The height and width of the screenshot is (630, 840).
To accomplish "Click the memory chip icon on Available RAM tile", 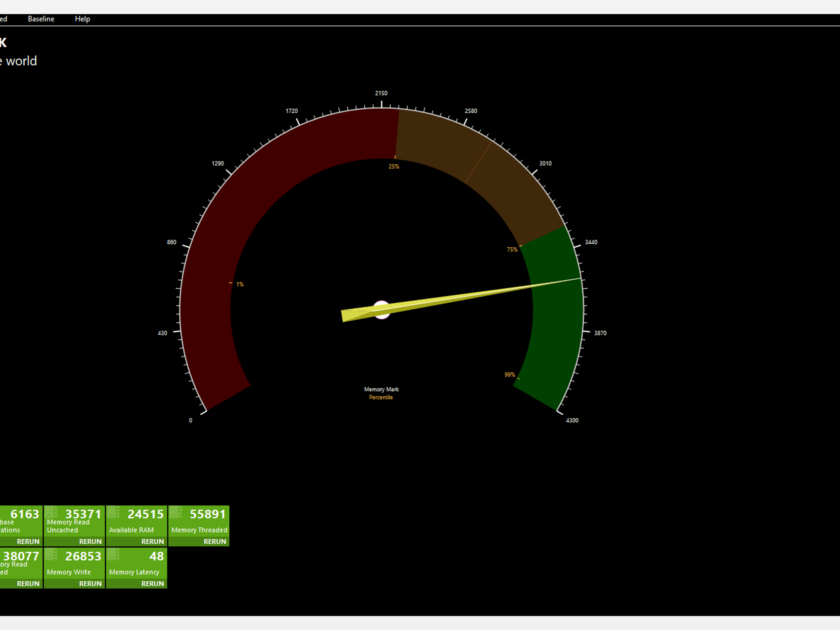I will [x=114, y=513].
